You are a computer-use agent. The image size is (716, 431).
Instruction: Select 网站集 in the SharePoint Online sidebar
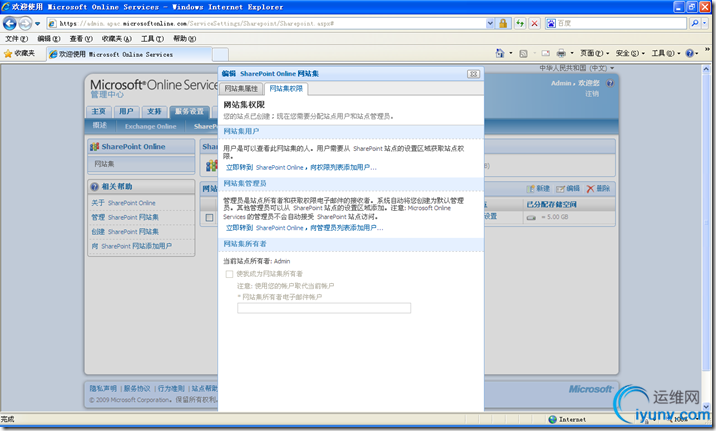click(141, 164)
